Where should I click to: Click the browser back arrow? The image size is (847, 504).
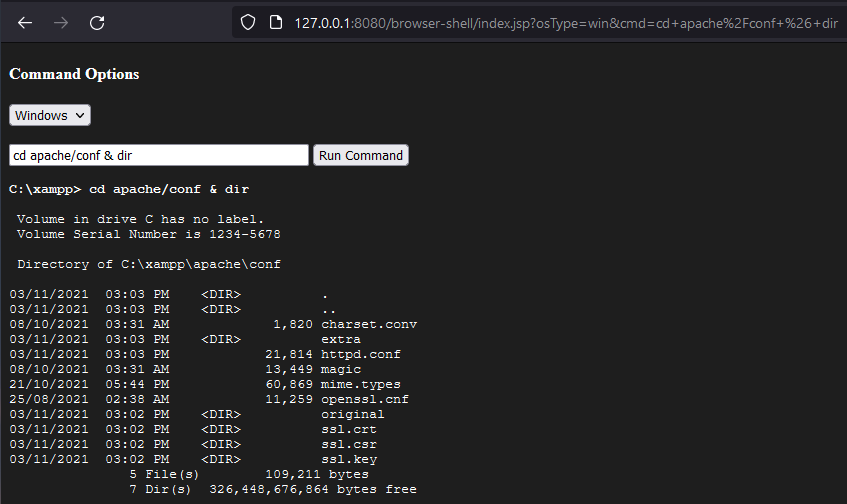25,22
